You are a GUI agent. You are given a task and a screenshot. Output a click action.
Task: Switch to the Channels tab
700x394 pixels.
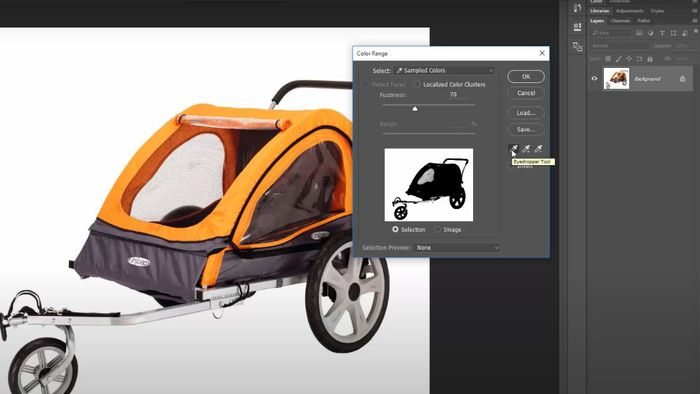(x=620, y=21)
